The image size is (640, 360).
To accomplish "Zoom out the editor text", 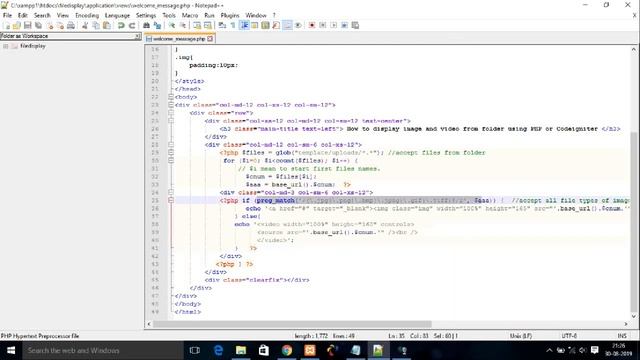I will click(x=182, y=25).
